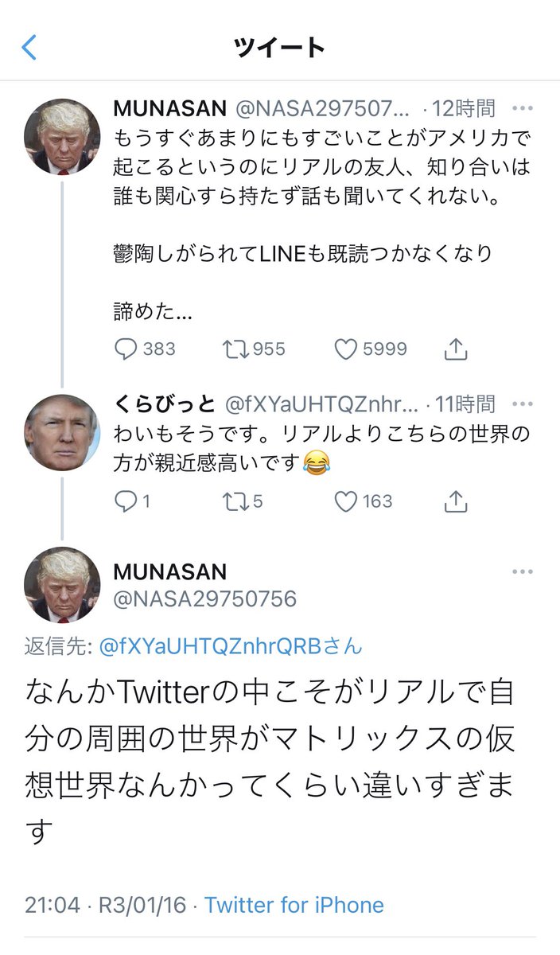Retweet the tweet with 955 retweets
This screenshot has height=955, width=560.
(x=235, y=349)
